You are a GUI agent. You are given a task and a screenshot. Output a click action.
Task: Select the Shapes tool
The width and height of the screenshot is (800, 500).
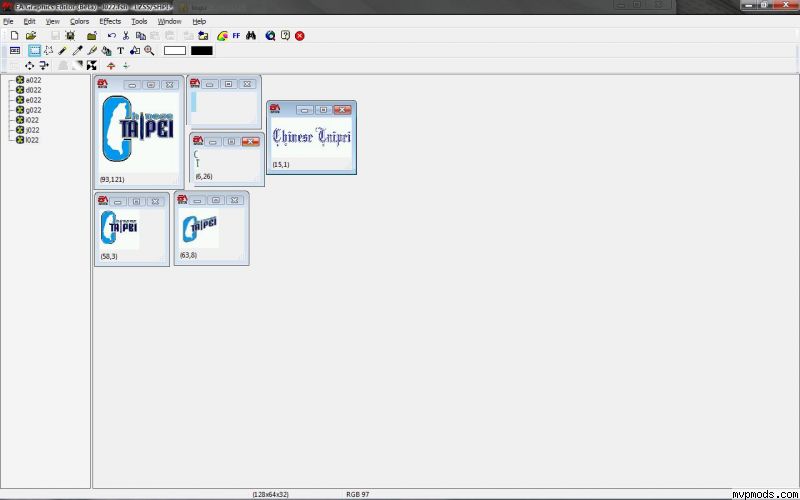coord(135,51)
